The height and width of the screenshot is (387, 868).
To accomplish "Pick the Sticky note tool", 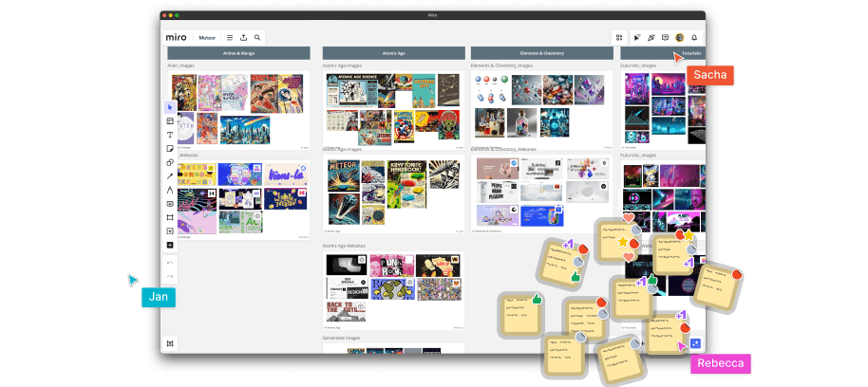I will tap(170, 149).
